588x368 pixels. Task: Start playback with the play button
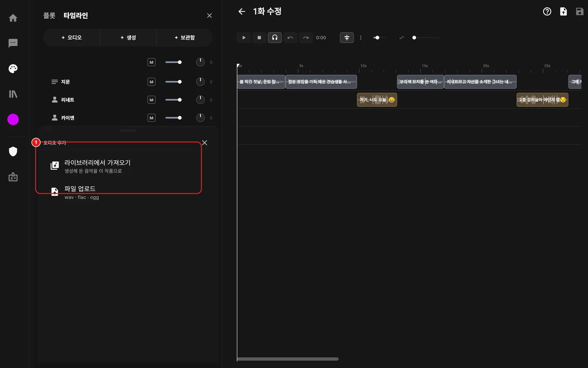click(x=244, y=38)
